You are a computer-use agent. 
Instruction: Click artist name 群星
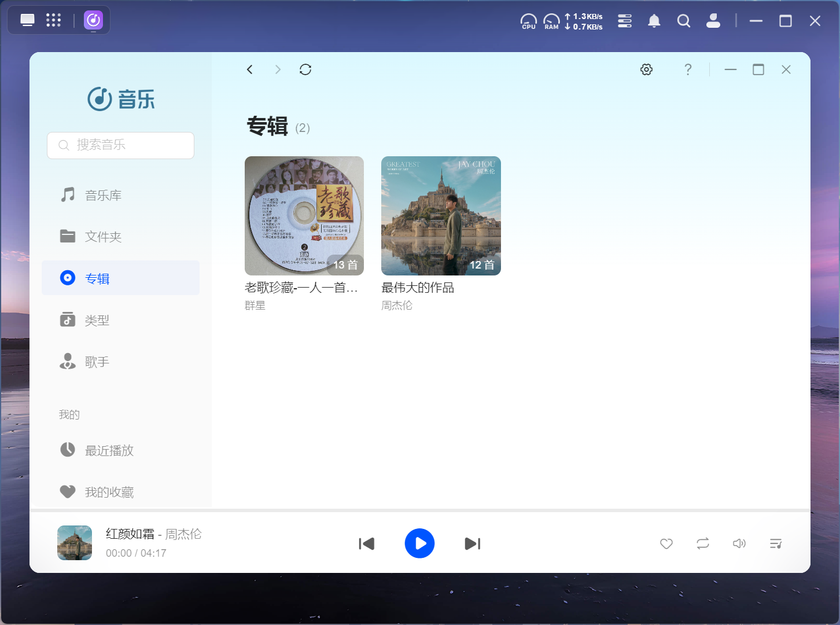tap(255, 306)
